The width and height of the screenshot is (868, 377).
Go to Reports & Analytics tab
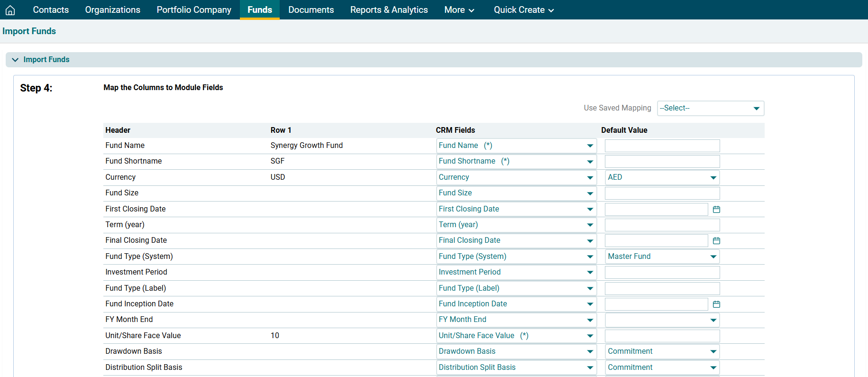[389, 10]
